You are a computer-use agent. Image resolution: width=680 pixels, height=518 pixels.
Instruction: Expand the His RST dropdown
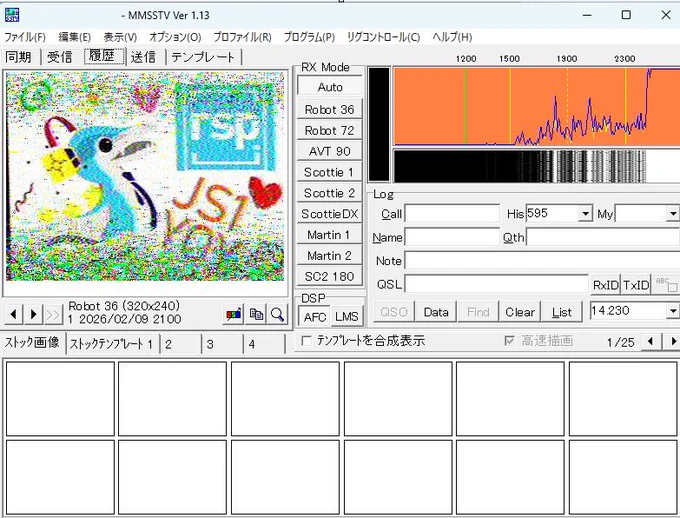point(585,214)
